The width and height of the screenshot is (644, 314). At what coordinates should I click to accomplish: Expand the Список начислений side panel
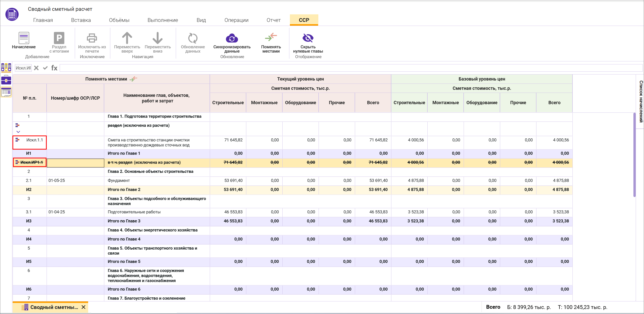640,101
